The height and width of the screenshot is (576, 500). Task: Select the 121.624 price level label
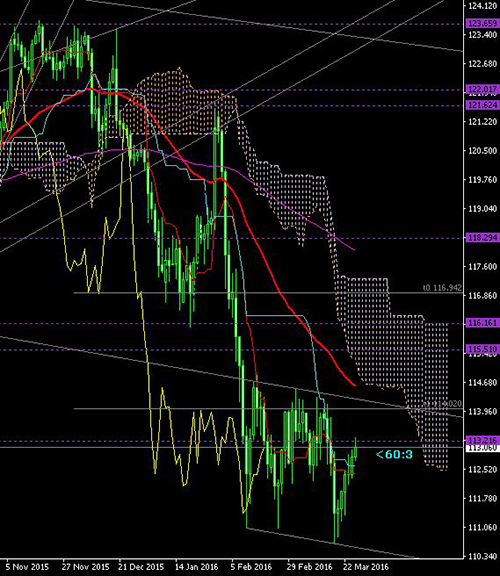[483, 105]
